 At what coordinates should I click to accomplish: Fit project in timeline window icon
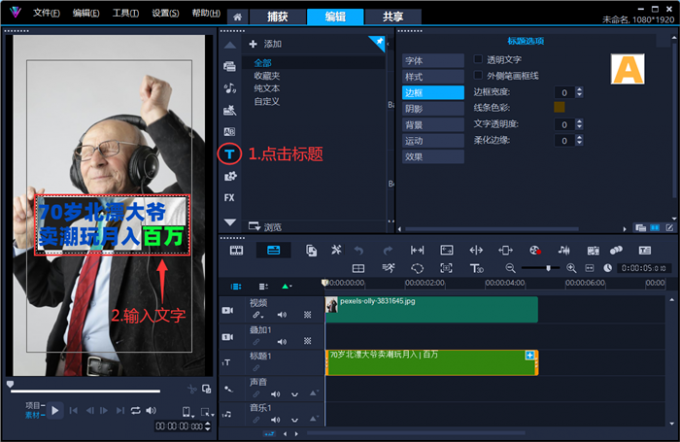pos(589,268)
